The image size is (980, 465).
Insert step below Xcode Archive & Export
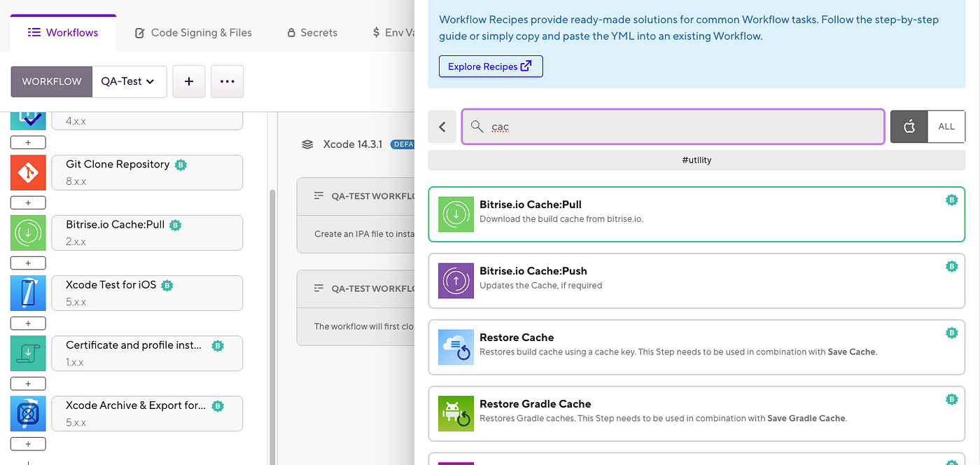(x=28, y=443)
